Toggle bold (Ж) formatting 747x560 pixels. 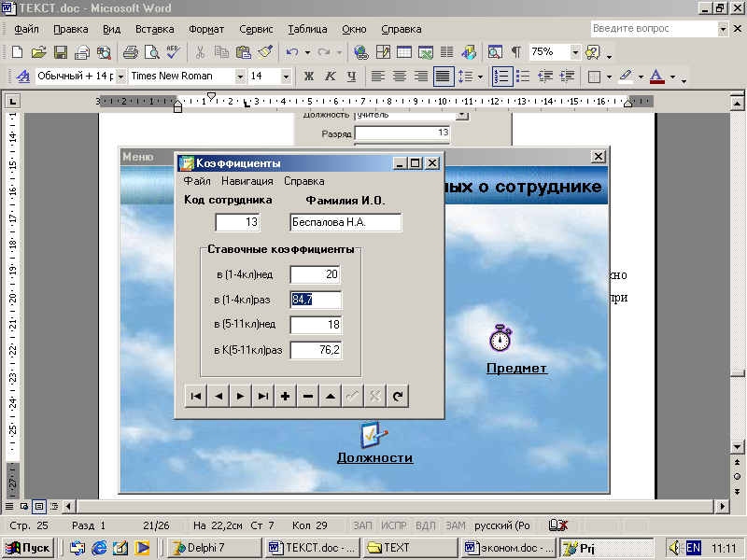tap(308, 77)
